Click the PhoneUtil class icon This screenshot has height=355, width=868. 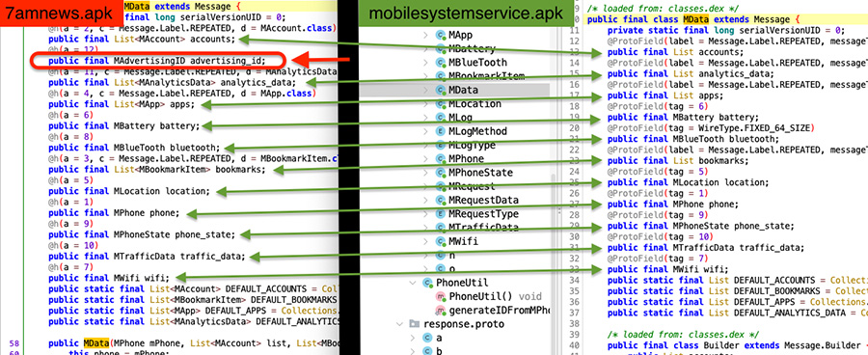pyautogui.click(x=427, y=283)
